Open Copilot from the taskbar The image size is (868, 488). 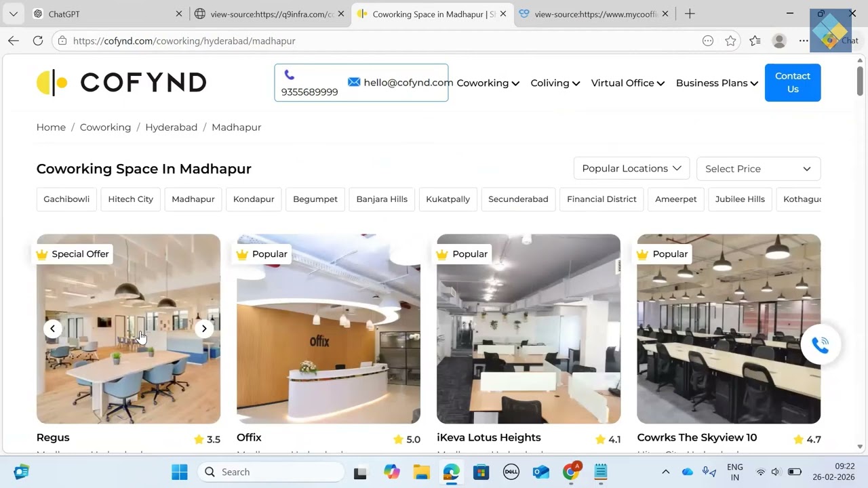[391, 472]
